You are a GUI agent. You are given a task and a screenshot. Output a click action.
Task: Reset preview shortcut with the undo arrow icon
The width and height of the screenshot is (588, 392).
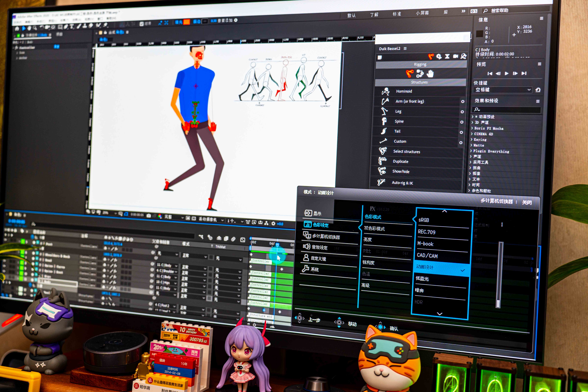[538, 90]
